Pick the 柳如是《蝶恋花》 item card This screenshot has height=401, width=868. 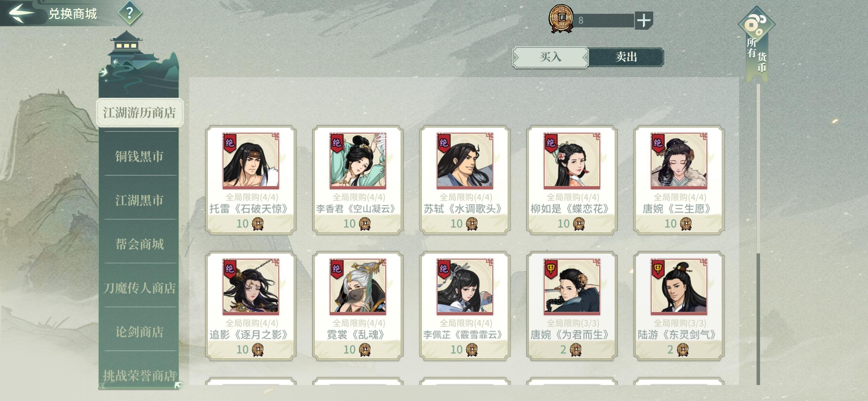[572, 180]
